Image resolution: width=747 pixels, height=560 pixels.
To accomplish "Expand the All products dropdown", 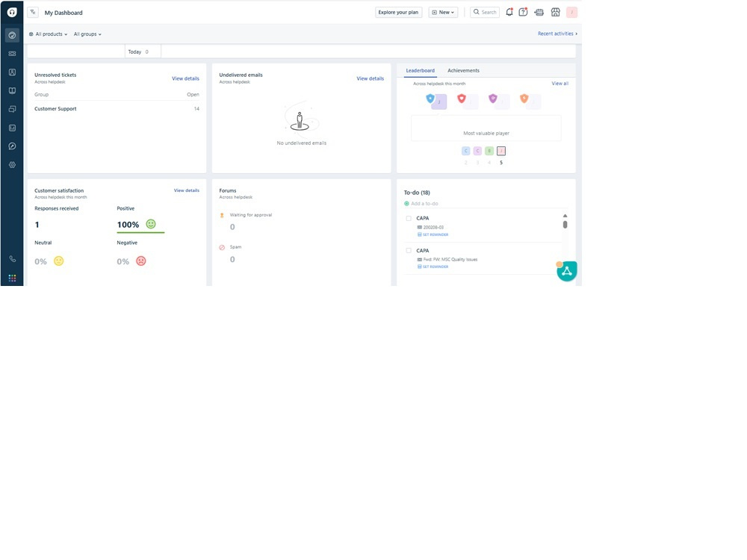I will click(x=48, y=34).
